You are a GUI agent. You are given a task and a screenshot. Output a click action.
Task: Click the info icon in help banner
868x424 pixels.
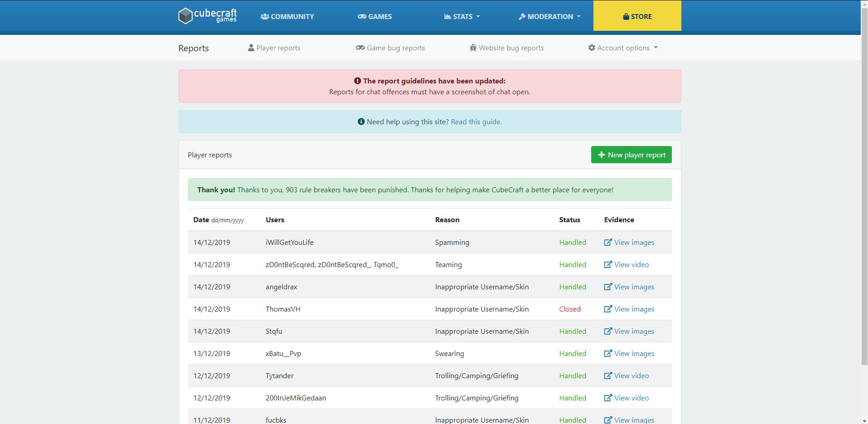point(361,122)
